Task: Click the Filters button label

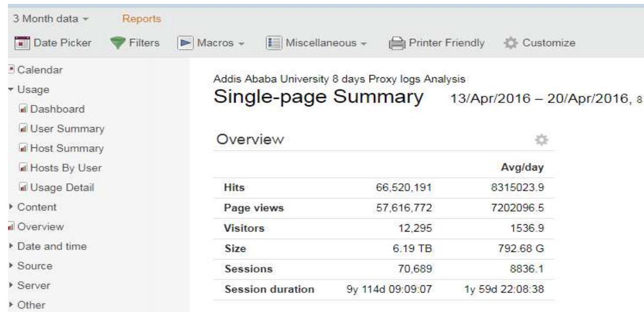Action: click(143, 43)
